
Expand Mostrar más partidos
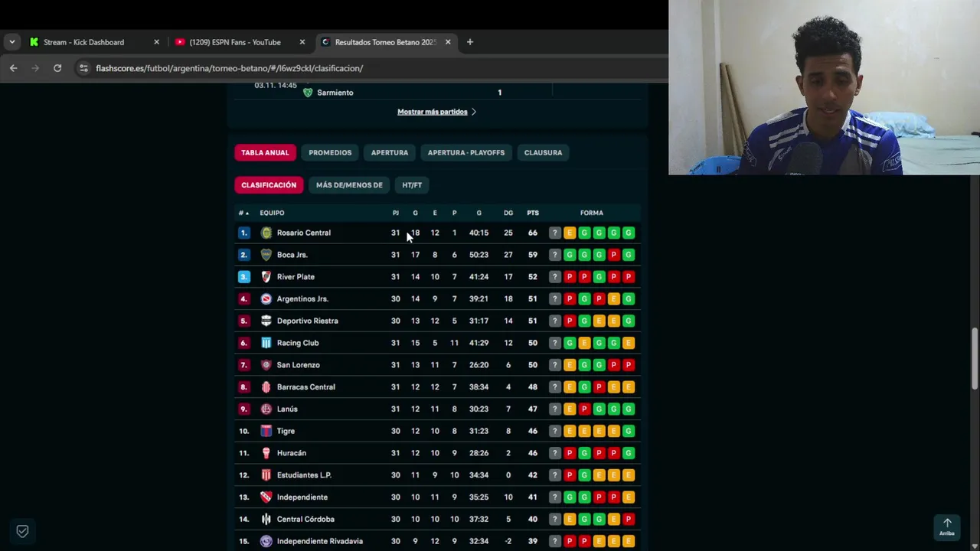pos(436,112)
